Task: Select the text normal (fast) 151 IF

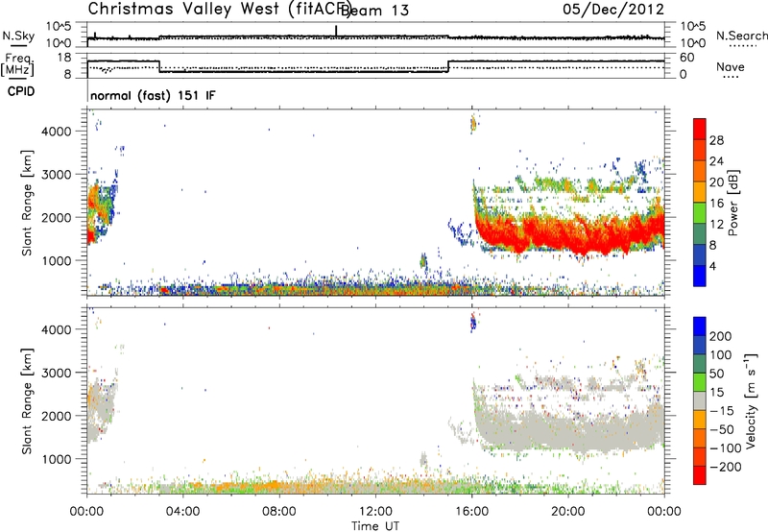Action: pos(153,95)
